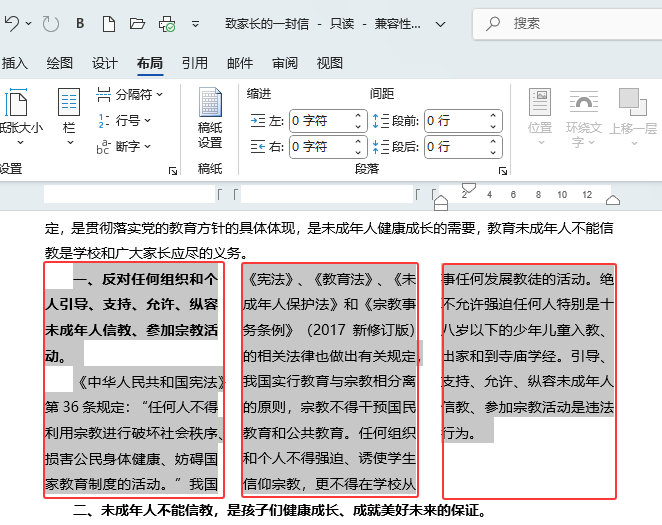Increase the 段前 spacing value
662x525 pixels.
pos(493,116)
